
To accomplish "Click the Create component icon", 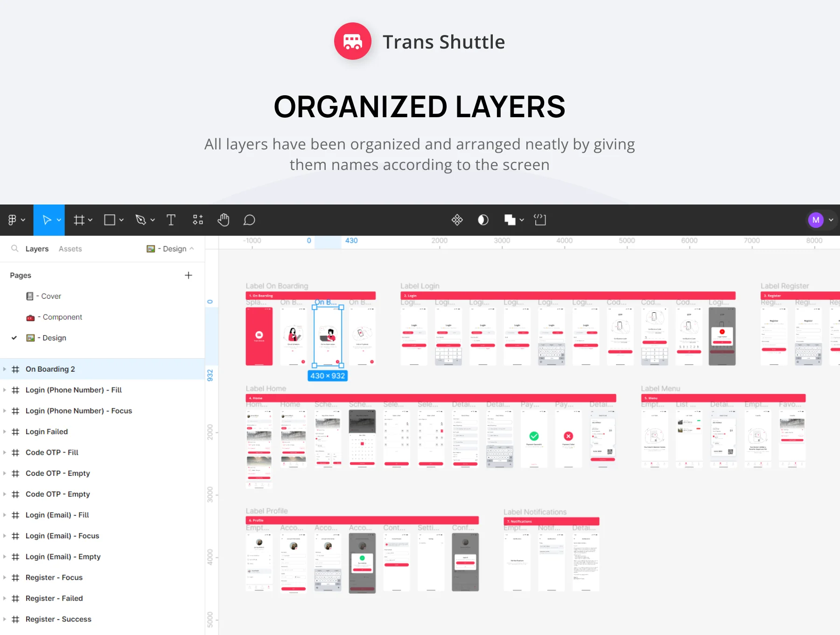I will (457, 220).
